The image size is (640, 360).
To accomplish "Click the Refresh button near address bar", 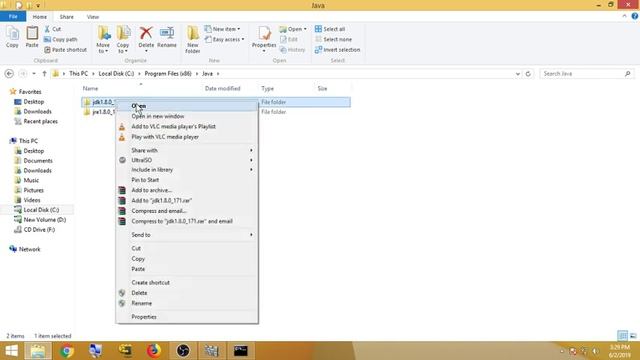I will pos(528,74).
